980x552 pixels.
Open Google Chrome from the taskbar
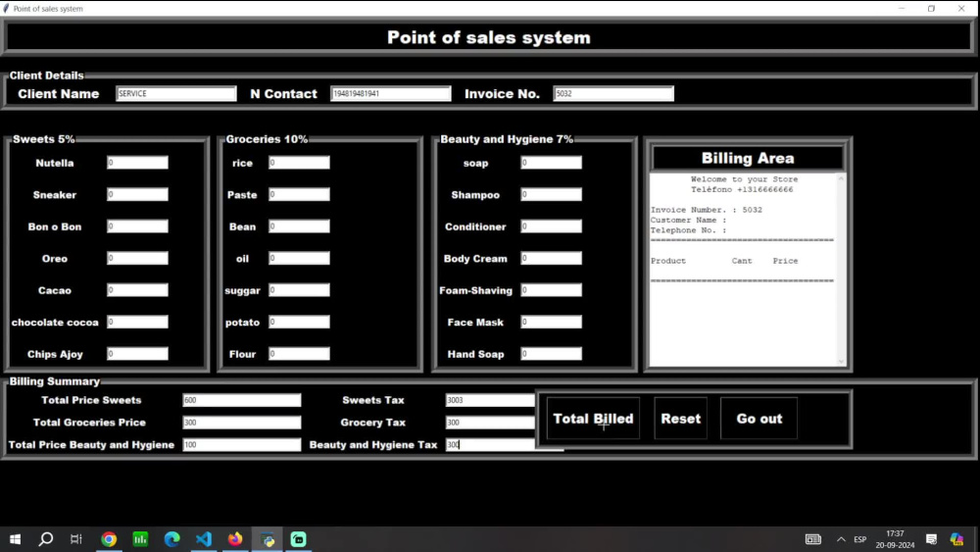click(x=109, y=539)
